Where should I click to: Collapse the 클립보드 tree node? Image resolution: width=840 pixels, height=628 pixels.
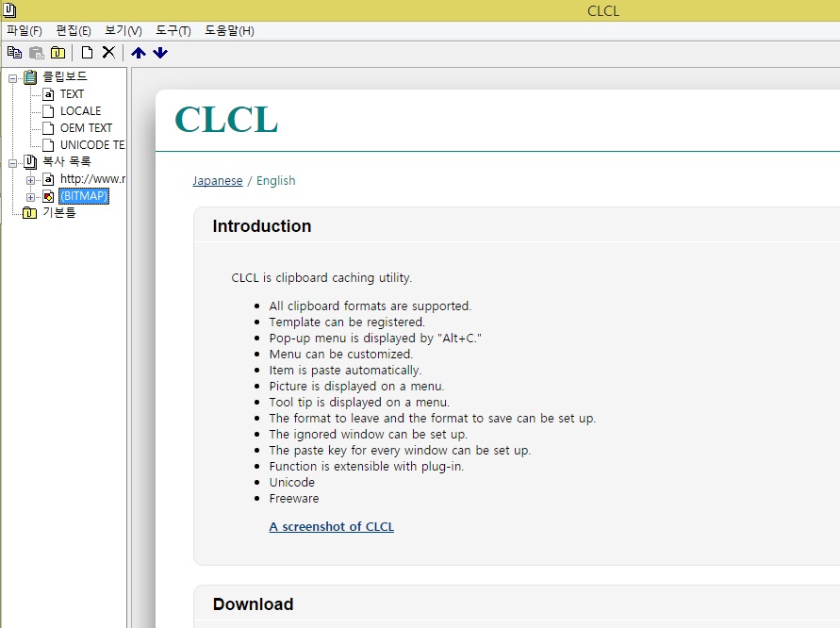point(13,79)
